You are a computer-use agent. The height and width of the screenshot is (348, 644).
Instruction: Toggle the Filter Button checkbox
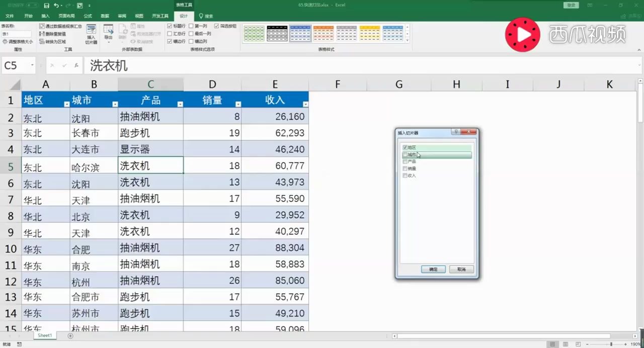pos(217,26)
